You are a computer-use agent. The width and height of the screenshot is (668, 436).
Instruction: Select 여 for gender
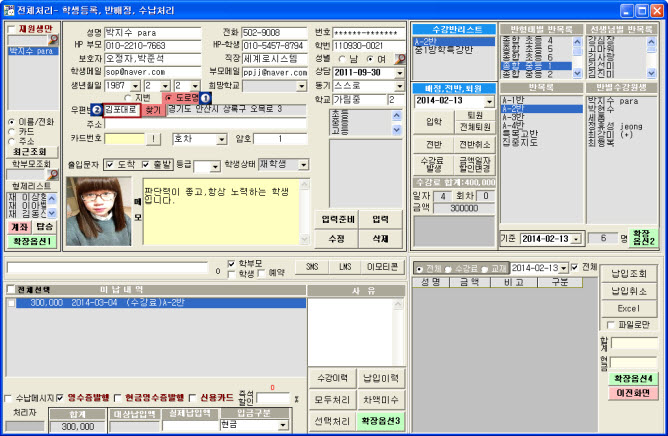pyautogui.click(x=369, y=59)
